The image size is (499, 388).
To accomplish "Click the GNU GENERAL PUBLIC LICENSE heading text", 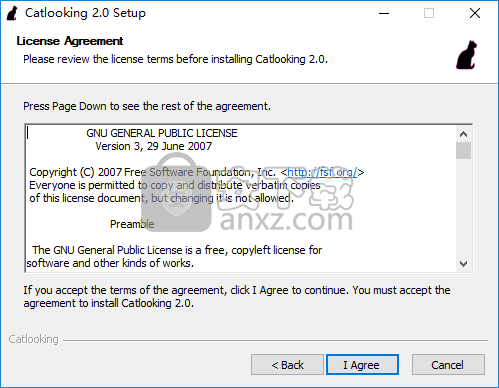I will pos(162,133).
